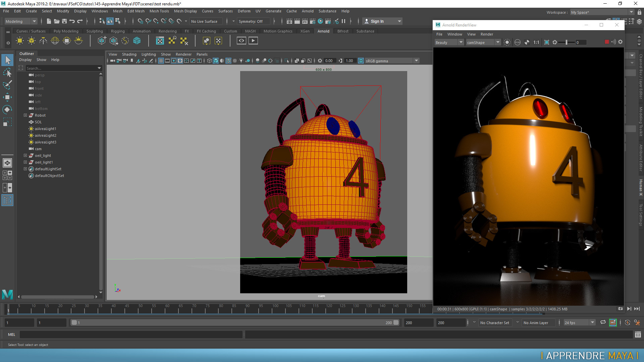Open the Modeling menu set dropdown
Screen dimensions: 644x362
point(21,21)
